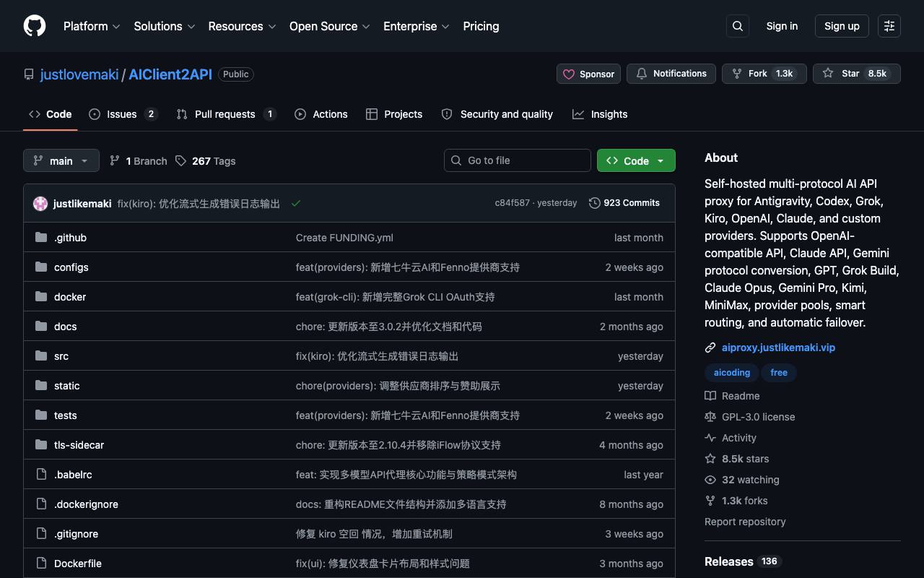Switch to the Security and quality tab
Screen dimensions: 924x578
pos(497,114)
